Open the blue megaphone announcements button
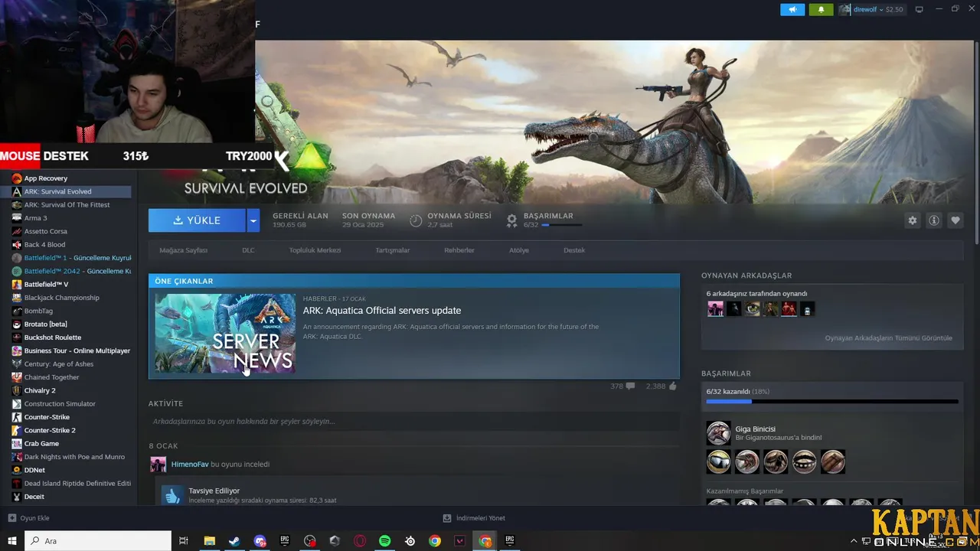Screen dimensions: 980x551 792,9
